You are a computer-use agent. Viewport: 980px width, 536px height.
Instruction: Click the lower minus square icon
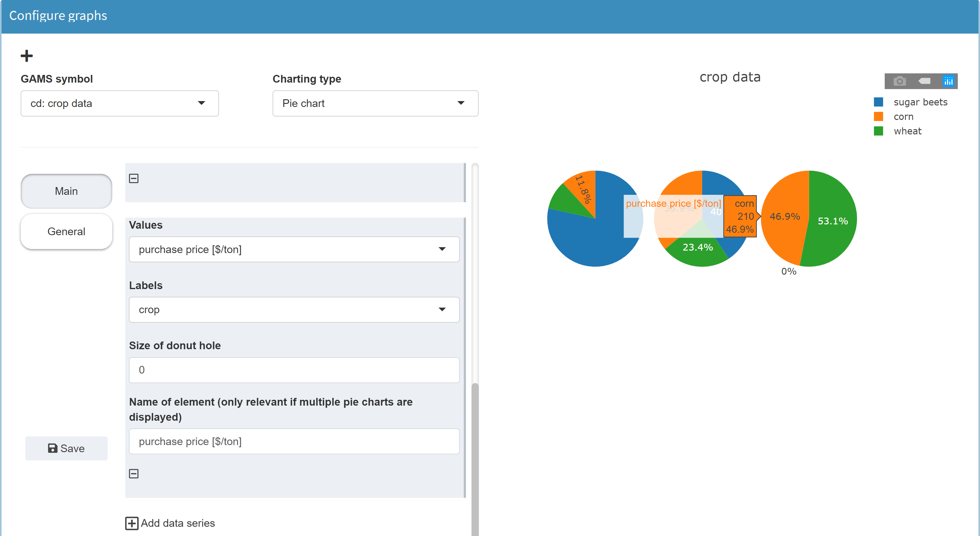click(134, 473)
